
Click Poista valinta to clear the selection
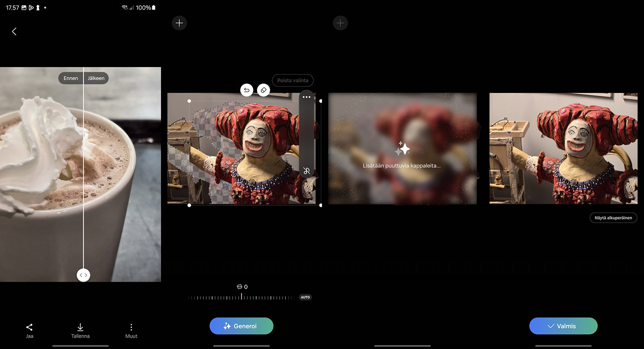click(293, 81)
